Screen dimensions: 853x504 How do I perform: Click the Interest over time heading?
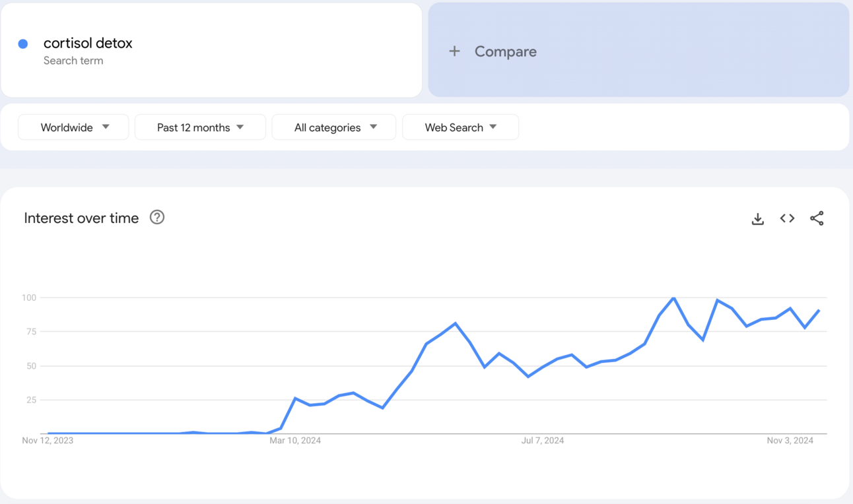pyautogui.click(x=81, y=218)
